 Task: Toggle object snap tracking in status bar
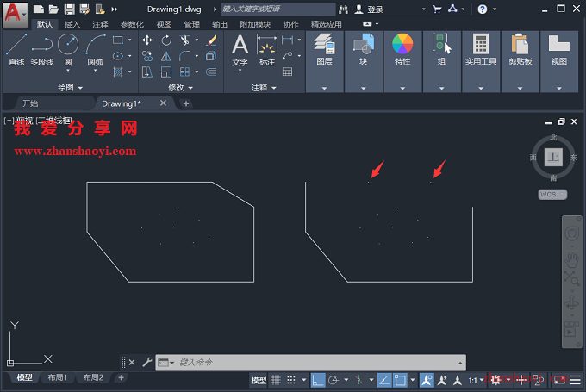click(x=384, y=381)
